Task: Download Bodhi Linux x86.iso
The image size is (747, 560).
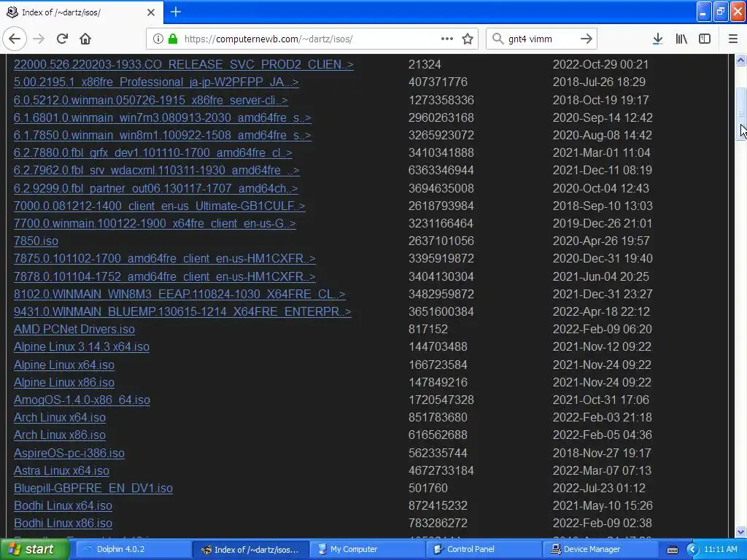Action: 63,524
